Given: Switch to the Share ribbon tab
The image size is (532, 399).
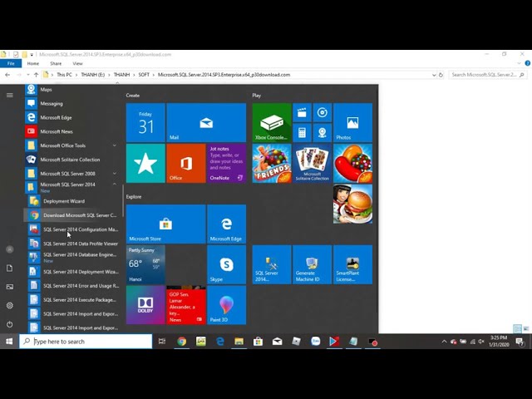Looking at the screenshot, I should click(x=56, y=63).
